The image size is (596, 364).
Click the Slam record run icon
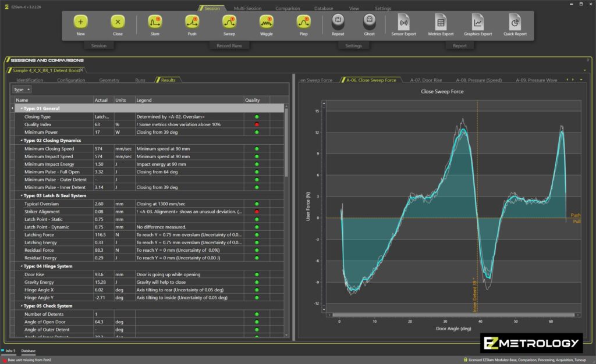[155, 22]
